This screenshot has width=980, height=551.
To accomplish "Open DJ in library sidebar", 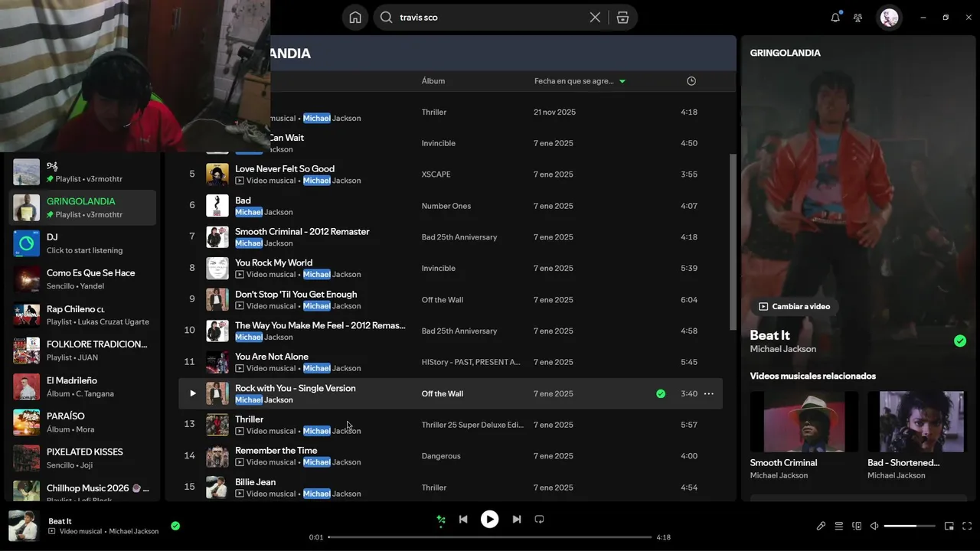I will pos(83,243).
